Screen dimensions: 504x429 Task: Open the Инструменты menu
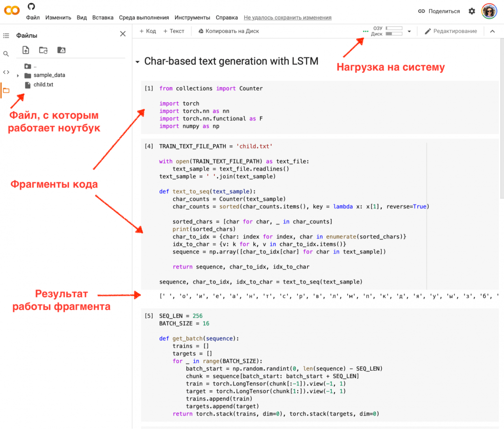192,17
